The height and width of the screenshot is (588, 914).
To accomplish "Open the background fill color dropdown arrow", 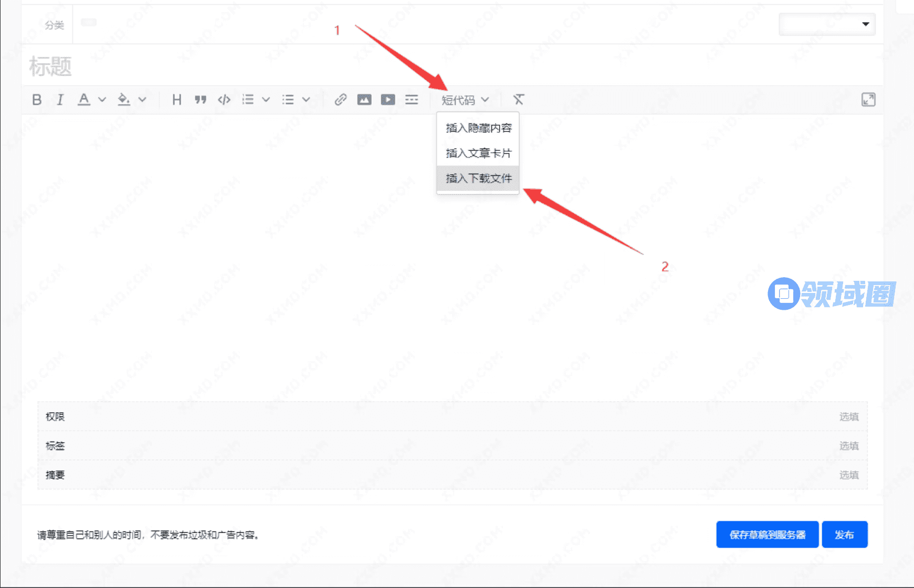I will [x=142, y=100].
